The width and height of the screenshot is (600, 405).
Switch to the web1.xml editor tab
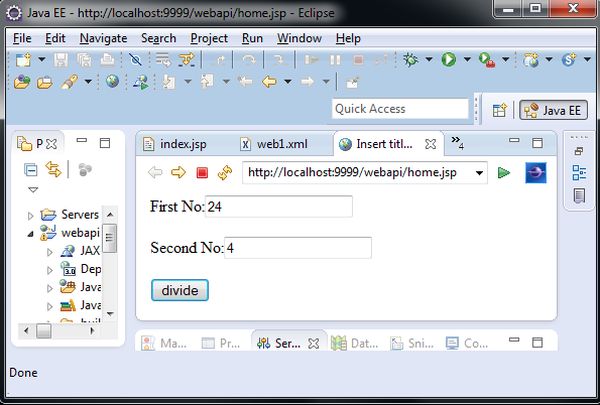[x=274, y=144]
